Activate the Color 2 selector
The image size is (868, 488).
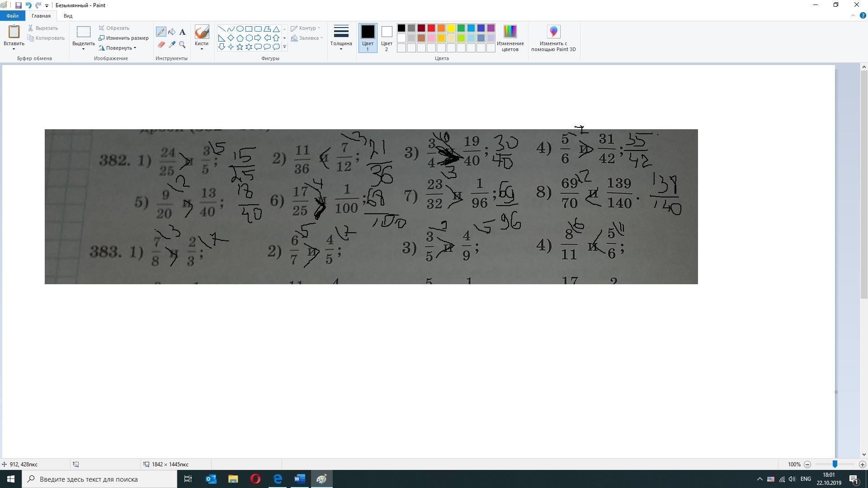tap(387, 38)
